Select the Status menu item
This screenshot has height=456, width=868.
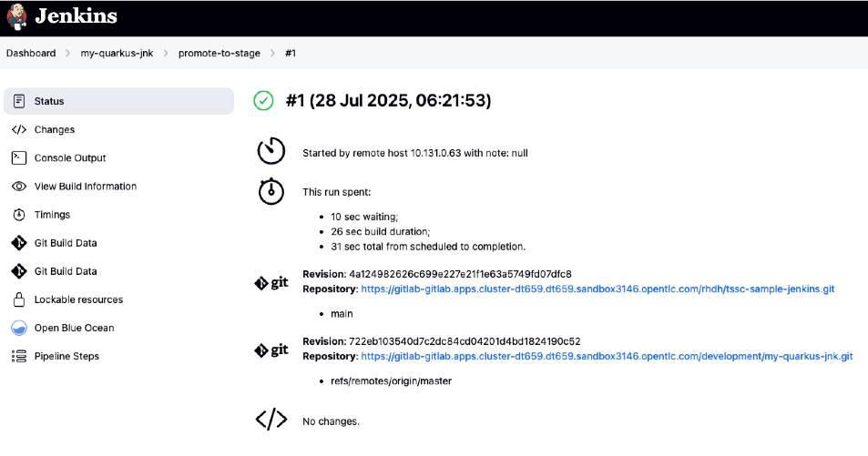(x=118, y=101)
